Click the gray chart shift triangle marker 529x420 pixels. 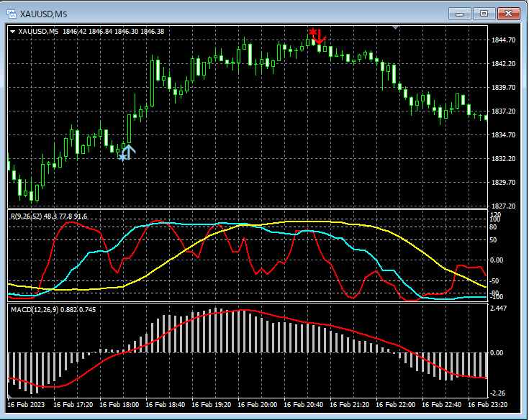point(394,27)
